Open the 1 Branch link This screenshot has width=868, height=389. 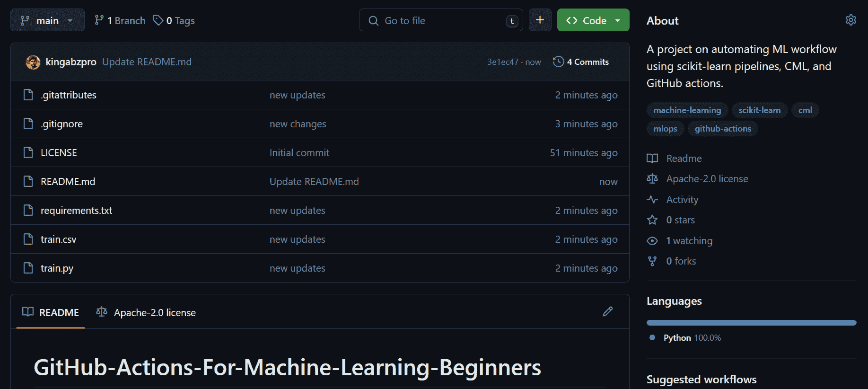tap(120, 21)
